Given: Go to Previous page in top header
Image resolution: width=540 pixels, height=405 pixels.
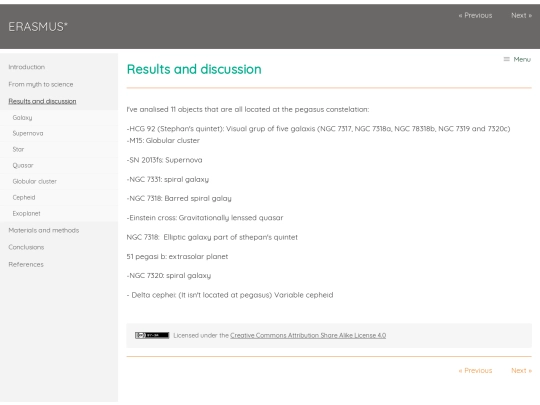Looking at the screenshot, I should (x=475, y=15).
